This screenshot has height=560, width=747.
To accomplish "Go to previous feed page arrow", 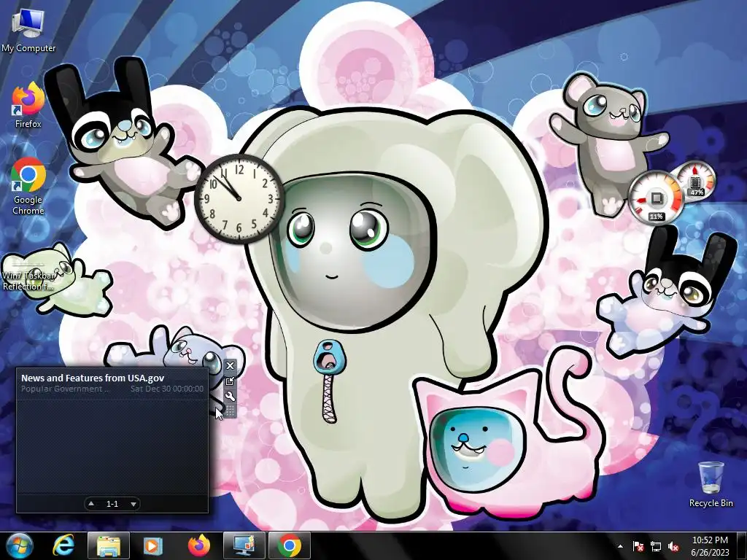I will [91, 503].
